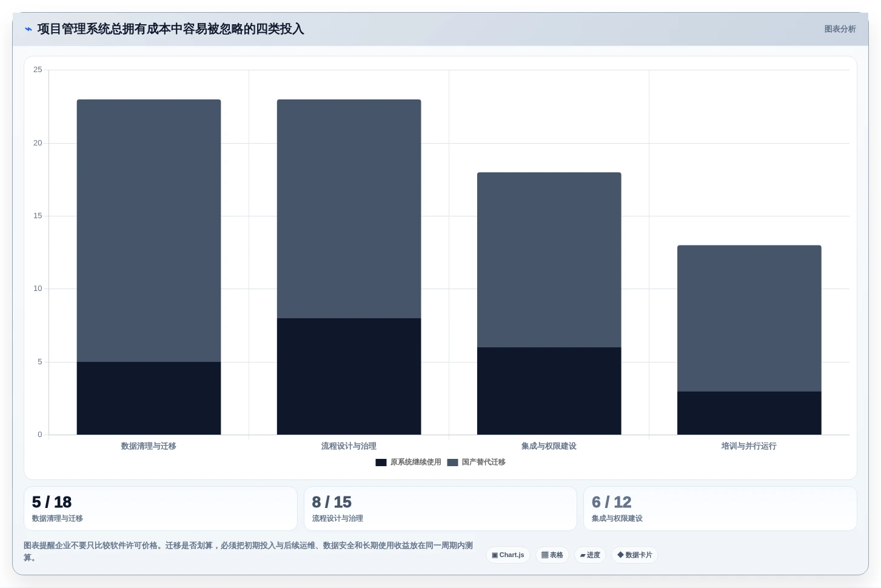Click the 进度 tag chip
Screen dimensions: 881x588
(x=590, y=555)
